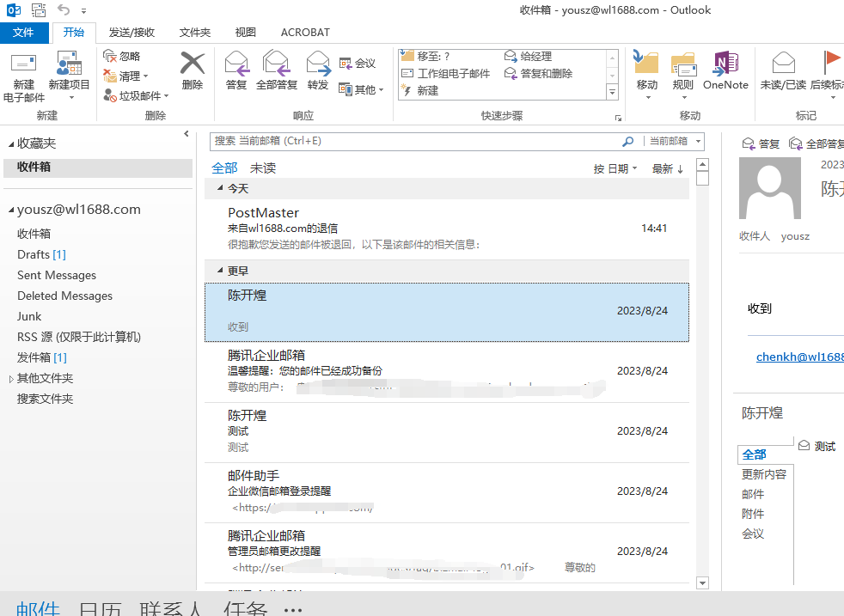This screenshot has width=844, height=616.
Task: Open the Rules (规则) icon
Action: 683,64
